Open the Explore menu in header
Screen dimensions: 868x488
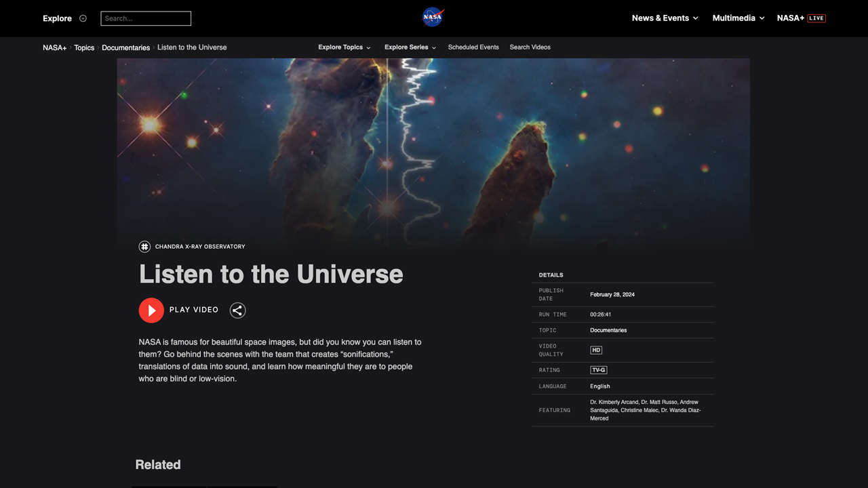(x=57, y=18)
